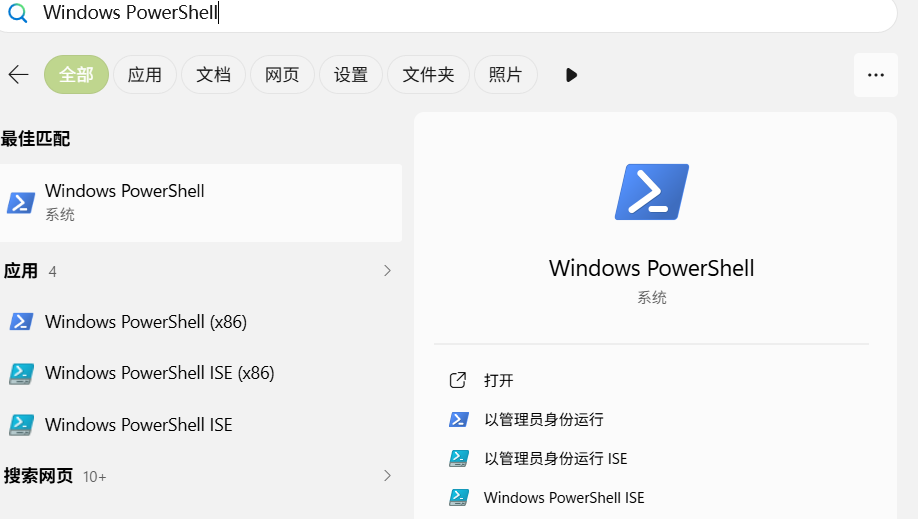Open Windows PowerShell best match result
The width and height of the screenshot is (918, 519).
[201, 203]
